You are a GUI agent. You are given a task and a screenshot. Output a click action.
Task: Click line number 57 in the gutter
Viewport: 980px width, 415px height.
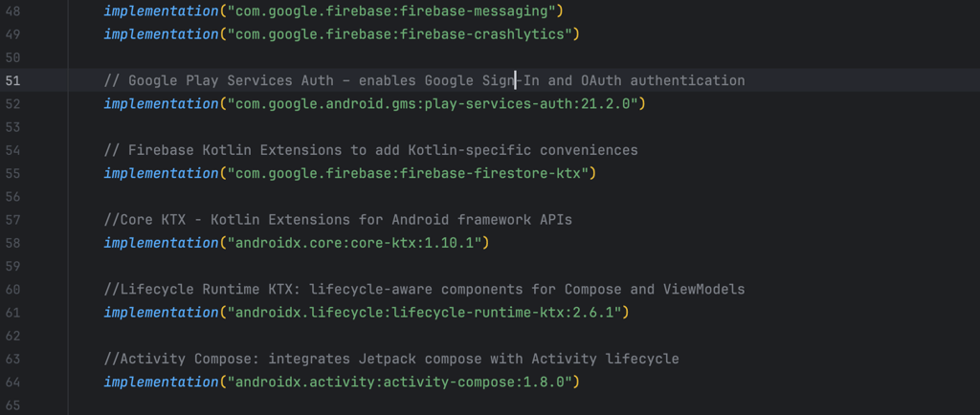(12, 220)
